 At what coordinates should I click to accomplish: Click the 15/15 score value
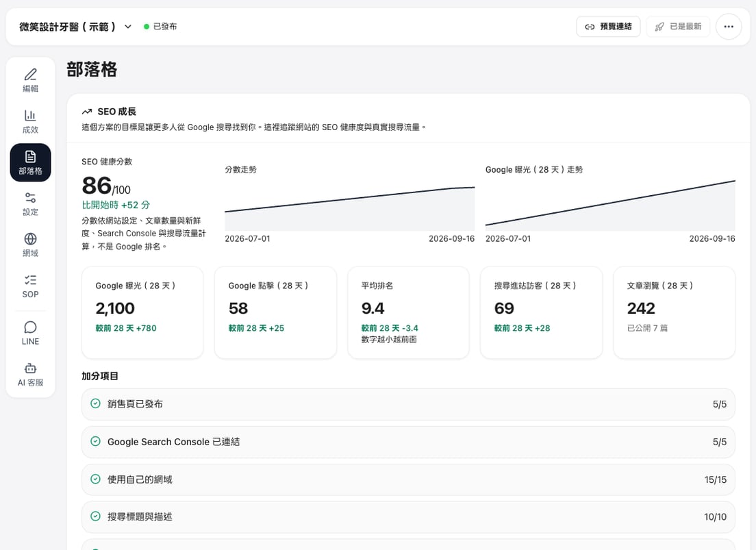(715, 479)
